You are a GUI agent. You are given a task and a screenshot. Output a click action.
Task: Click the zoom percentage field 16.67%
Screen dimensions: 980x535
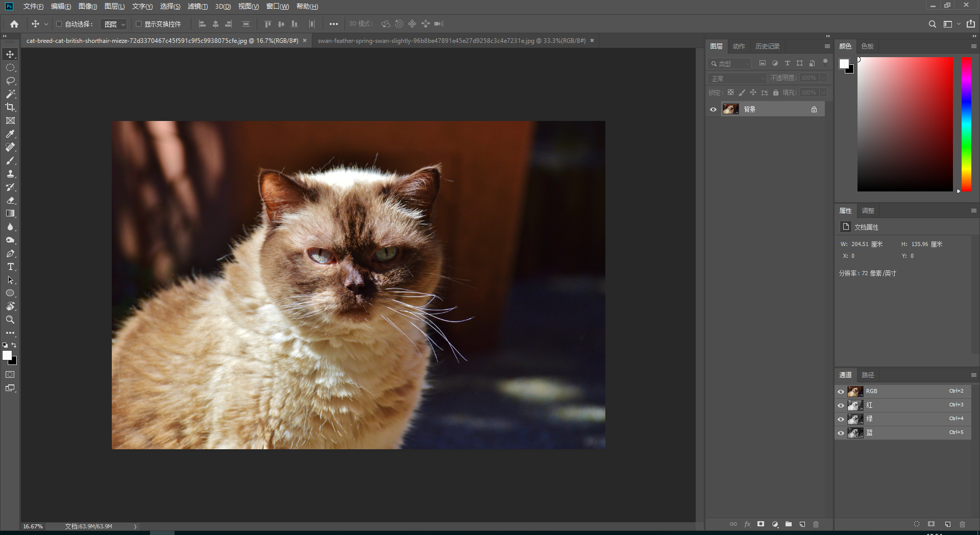point(33,526)
